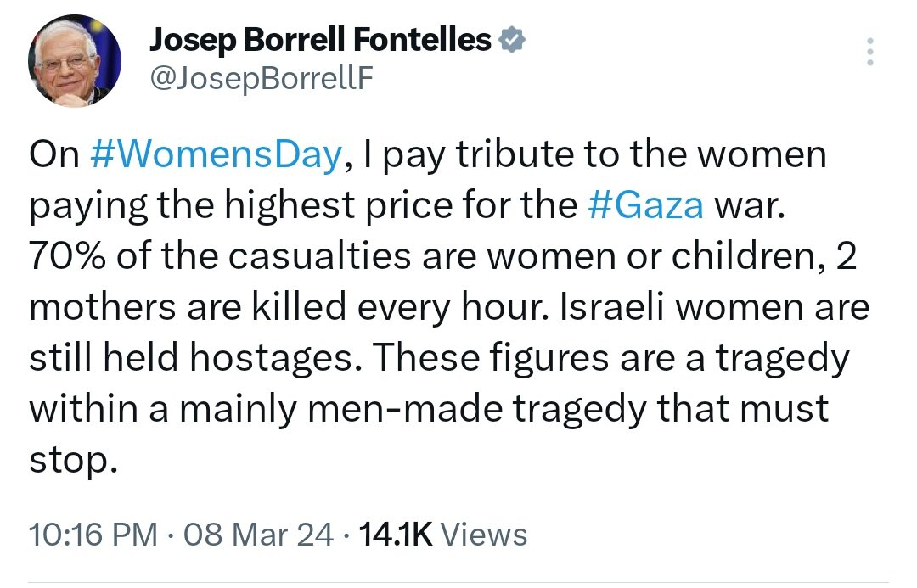The image size is (917, 588).
Task: Click the blue verified badge icon
Action: click(514, 38)
